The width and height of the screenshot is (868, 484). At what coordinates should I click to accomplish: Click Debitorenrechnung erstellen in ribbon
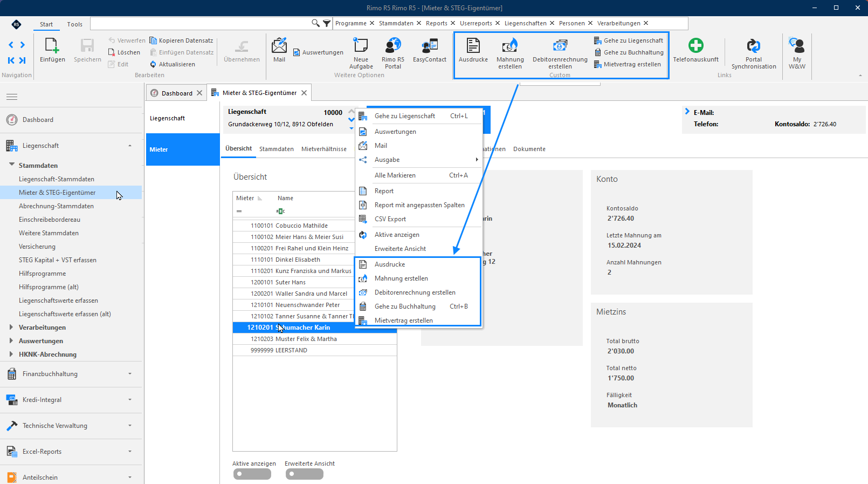[560, 53]
